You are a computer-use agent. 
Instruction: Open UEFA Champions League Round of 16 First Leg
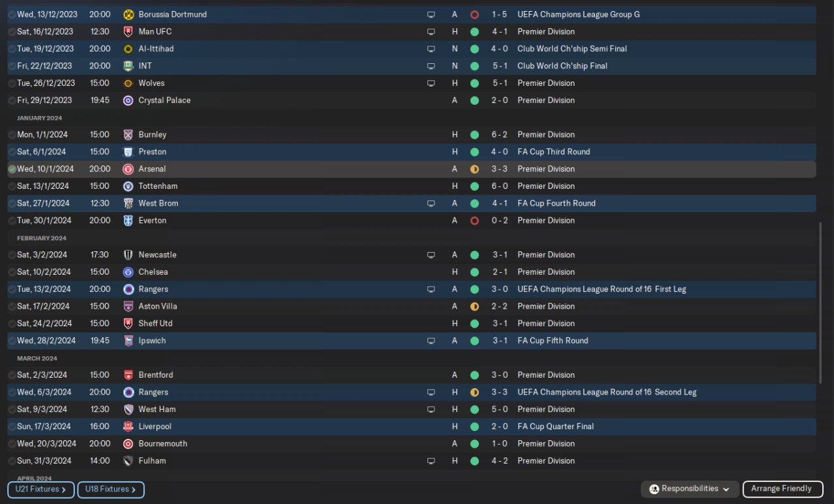coord(601,289)
